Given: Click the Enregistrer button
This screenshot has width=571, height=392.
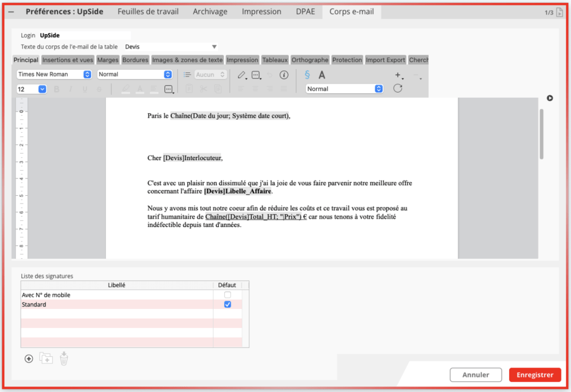Looking at the screenshot, I should coord(535,375).
